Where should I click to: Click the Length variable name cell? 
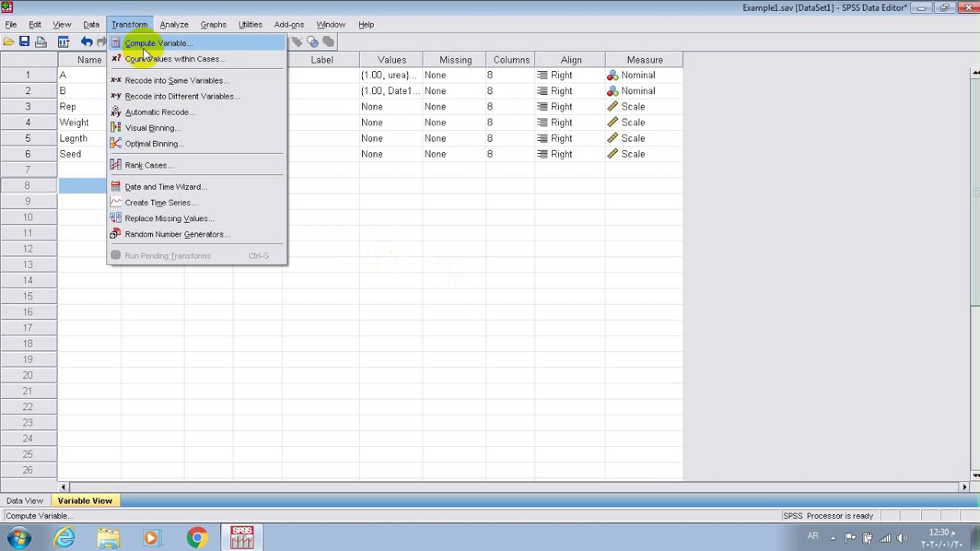(x=83, y=139)
